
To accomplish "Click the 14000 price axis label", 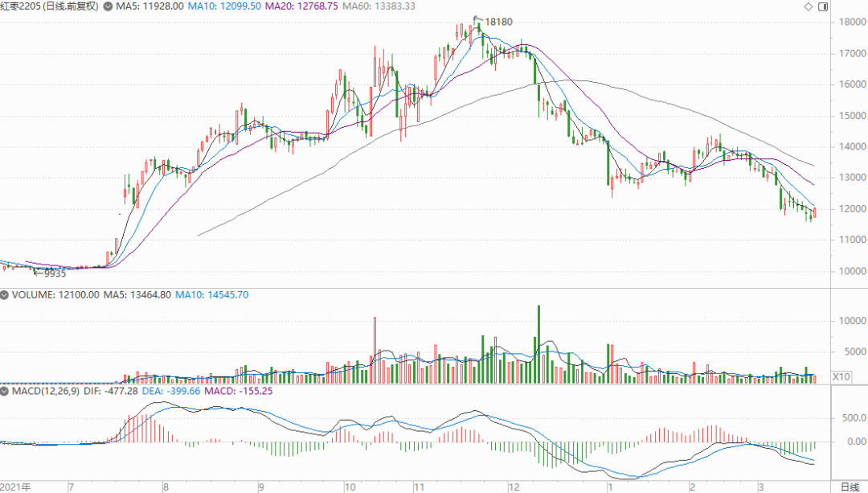I will (853, 147).
